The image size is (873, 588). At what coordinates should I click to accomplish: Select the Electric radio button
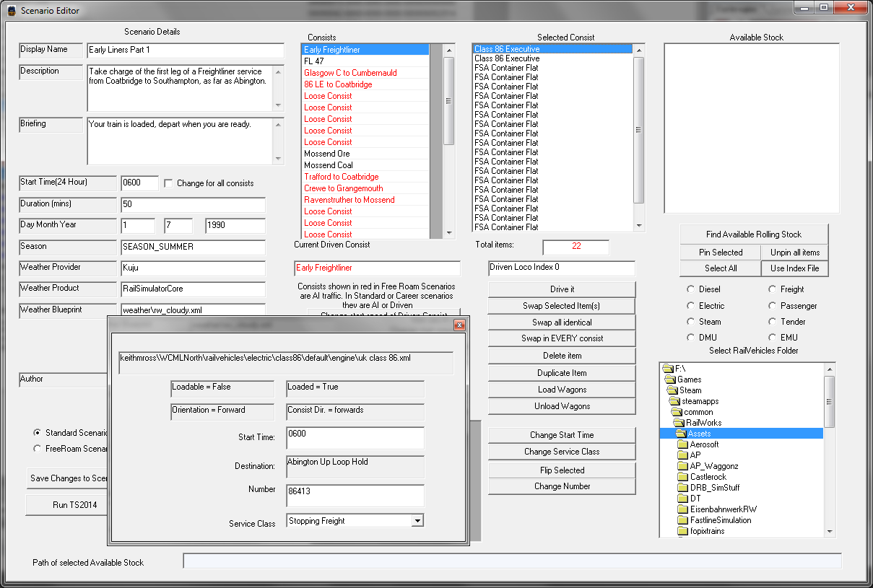(x=690, y=306)
